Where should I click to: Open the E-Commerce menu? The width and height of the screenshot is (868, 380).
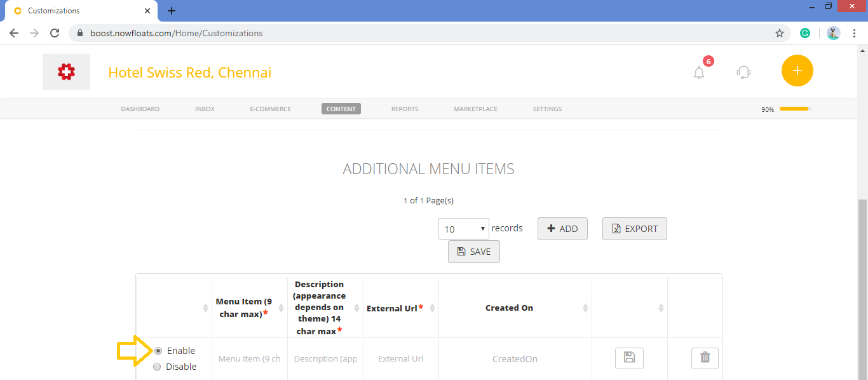coord(271,109)
